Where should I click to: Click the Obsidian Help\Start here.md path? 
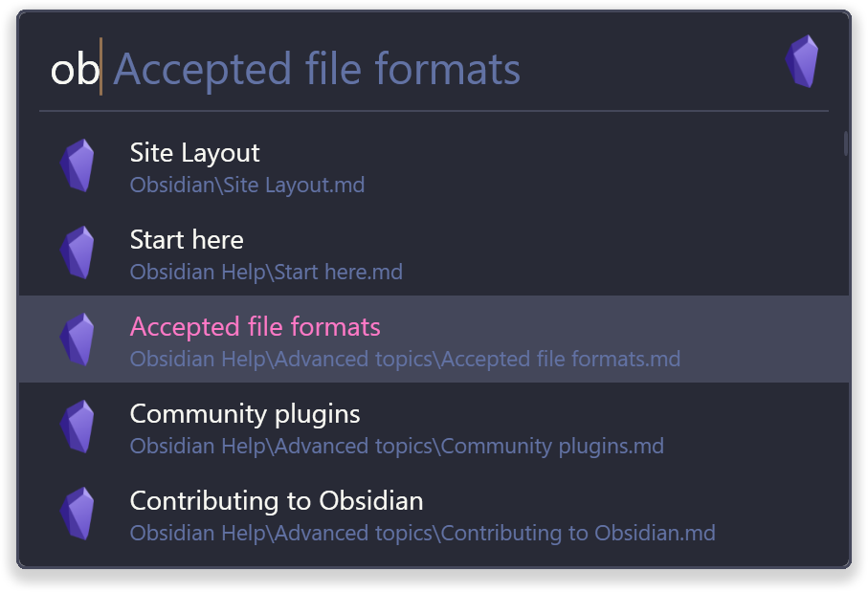(266, 272)
